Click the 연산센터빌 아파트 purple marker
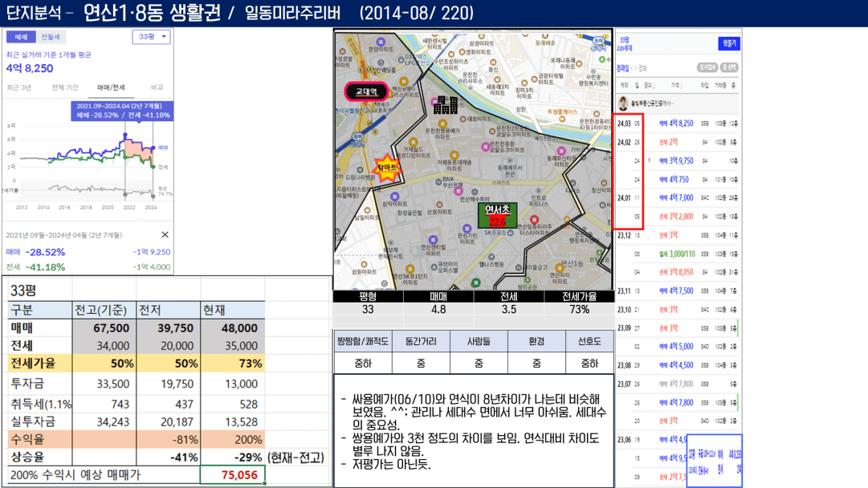 [x=433, y=239]
